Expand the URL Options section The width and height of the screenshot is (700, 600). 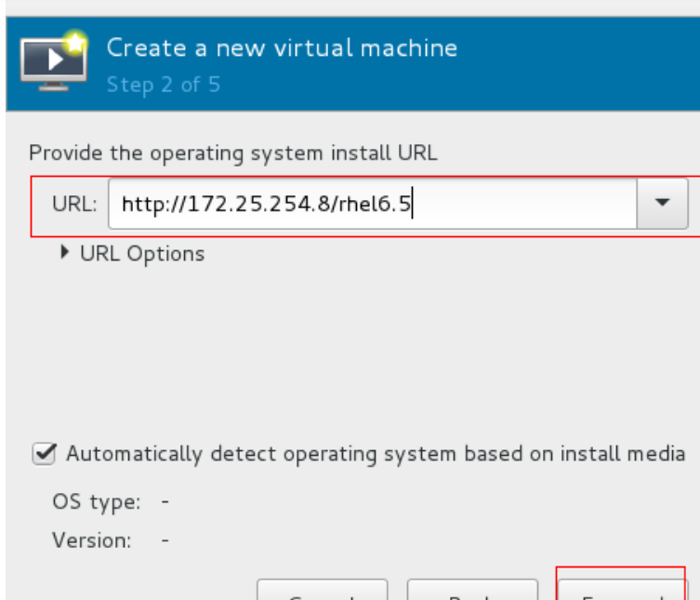coord(133,253)
